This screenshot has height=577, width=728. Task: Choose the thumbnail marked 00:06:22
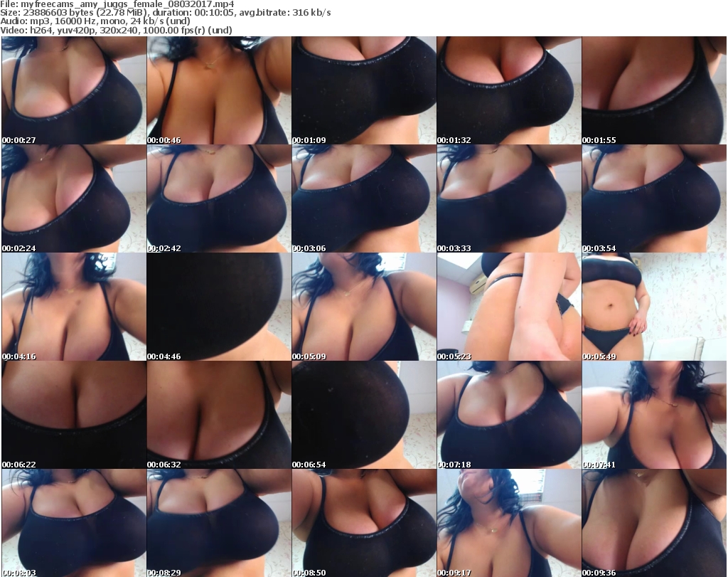[x=74, y=415]
